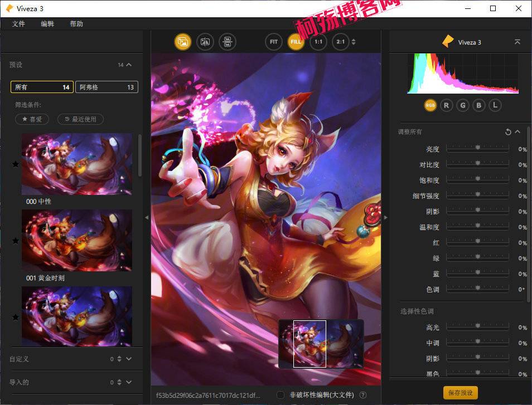The width and height of the screenshot is (532, 405).
Task: Expand the 导入的 section chevron
Action: coord(129,382)
